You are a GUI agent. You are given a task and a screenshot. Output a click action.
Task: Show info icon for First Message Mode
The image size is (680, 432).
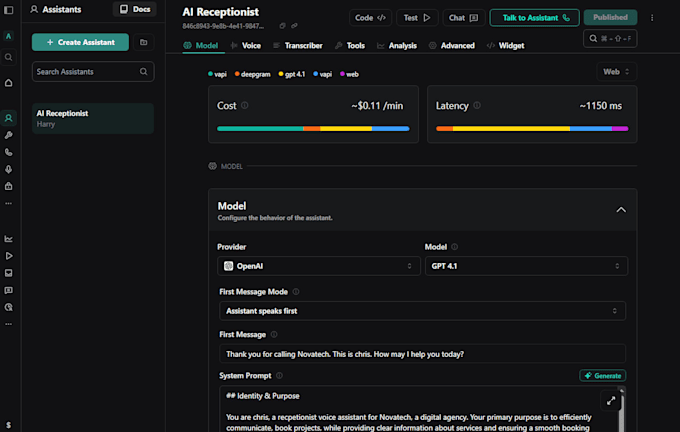pyautogui.click(x=296, y=291)
